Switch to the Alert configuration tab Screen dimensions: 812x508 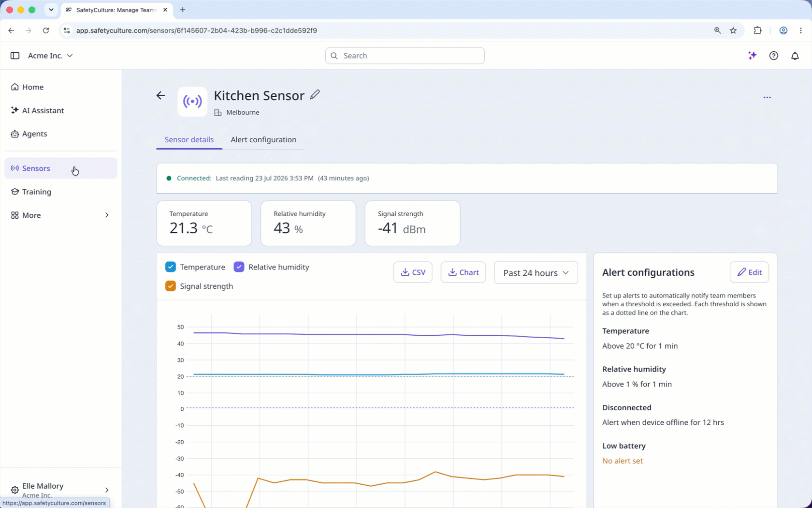[263, 140]
